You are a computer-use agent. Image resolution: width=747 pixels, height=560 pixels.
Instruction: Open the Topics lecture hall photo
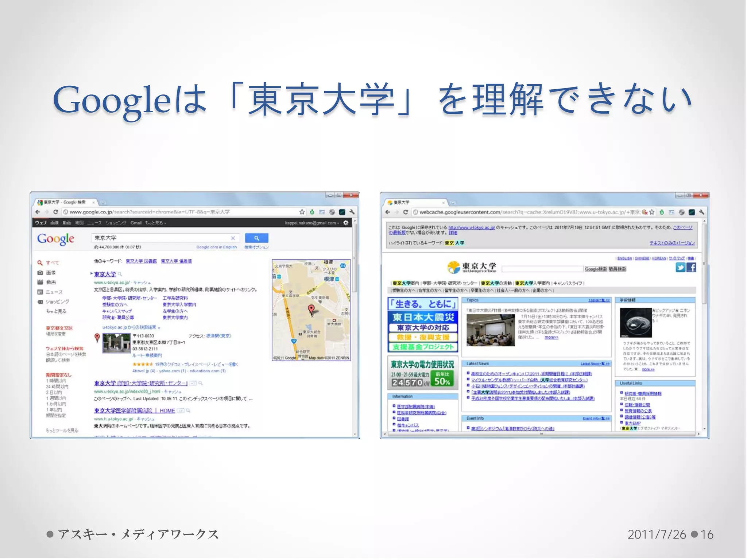[x=491, y=330]
